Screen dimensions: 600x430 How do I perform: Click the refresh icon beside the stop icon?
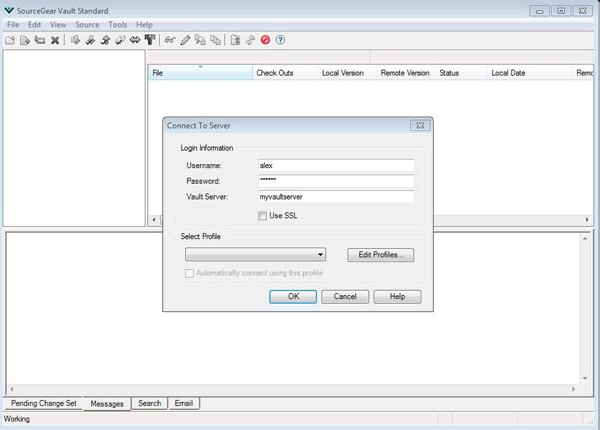250,40
